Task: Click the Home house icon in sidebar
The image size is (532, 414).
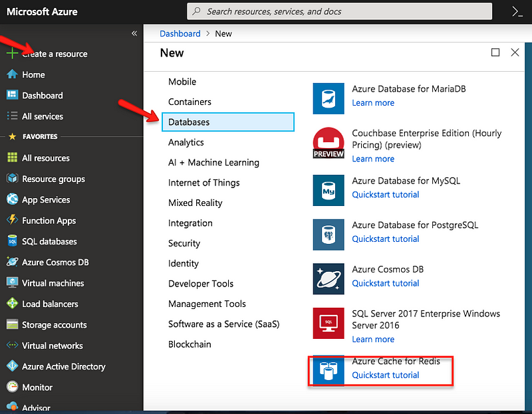Action: pos(12,74)
